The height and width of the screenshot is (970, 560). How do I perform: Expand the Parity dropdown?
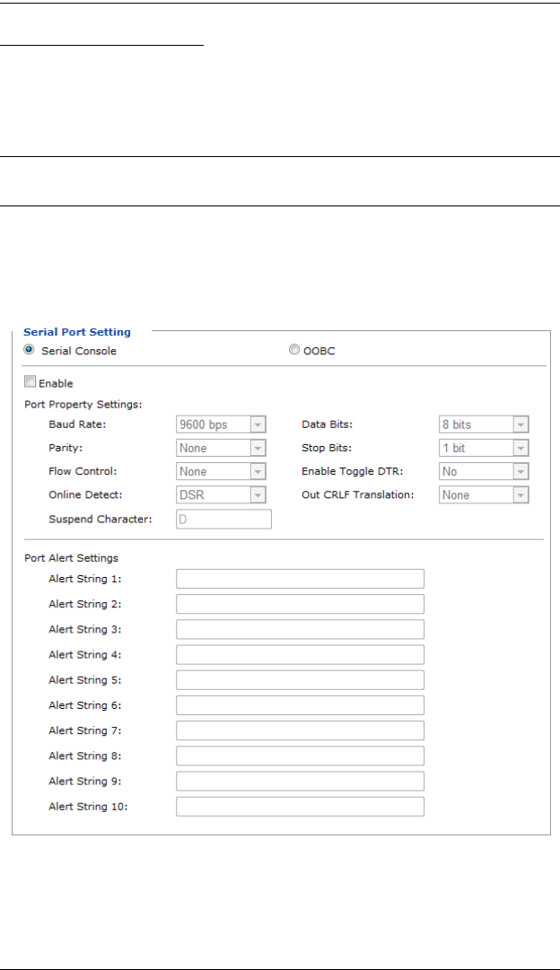click(221, 448)
